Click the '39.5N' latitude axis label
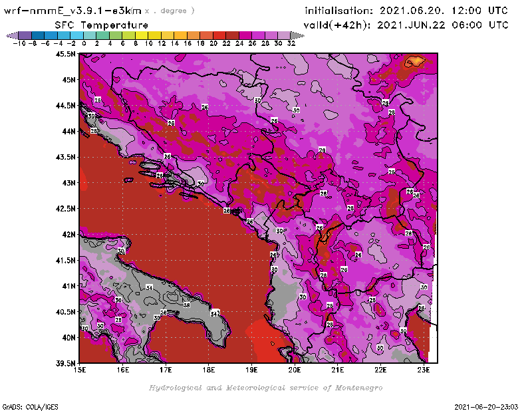Viewport: 532px width, 411px height. [65, 363]
